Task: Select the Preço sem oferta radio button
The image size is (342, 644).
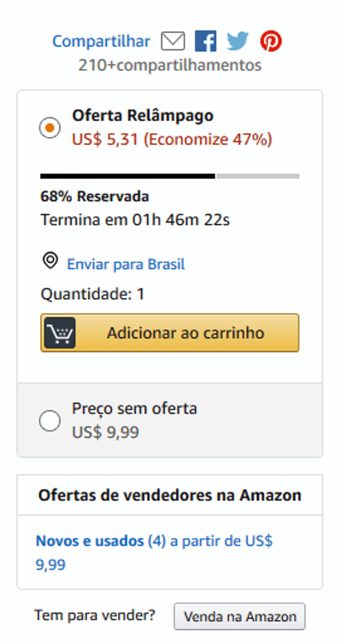Action: pos(50,421)
